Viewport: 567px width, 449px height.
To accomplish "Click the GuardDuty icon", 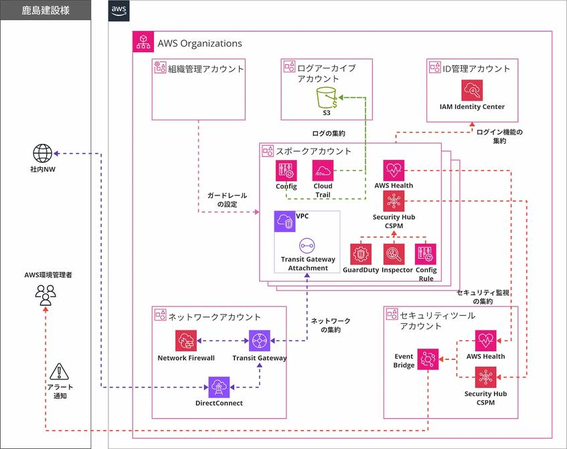I will pos(361,254).
